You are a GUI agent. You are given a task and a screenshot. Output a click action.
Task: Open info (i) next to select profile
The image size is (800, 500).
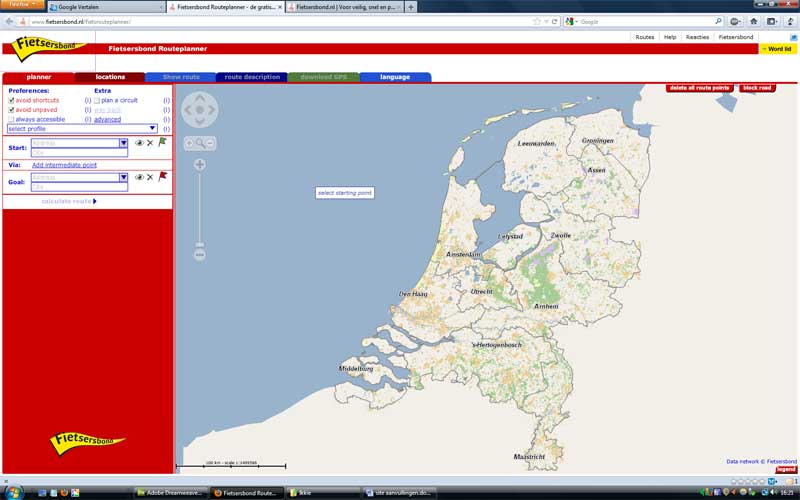click(x=166, y=129)
